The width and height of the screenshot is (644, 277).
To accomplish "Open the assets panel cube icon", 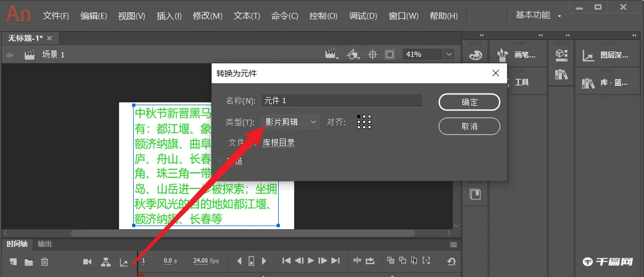I will 561,54.
